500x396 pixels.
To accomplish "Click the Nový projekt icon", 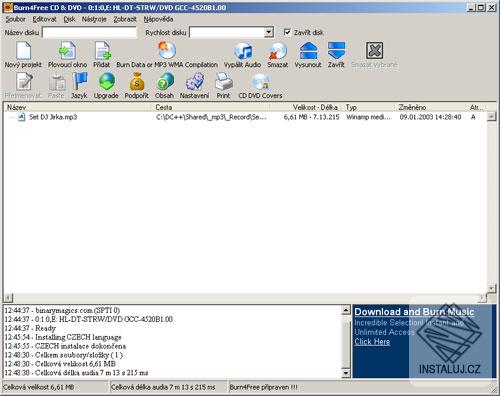I will click(x=23, y=51).
